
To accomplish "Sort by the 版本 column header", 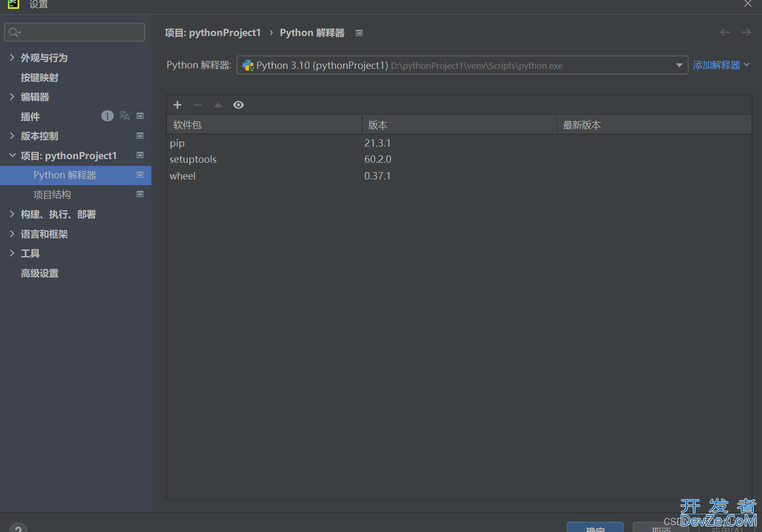I will [460, 125].
